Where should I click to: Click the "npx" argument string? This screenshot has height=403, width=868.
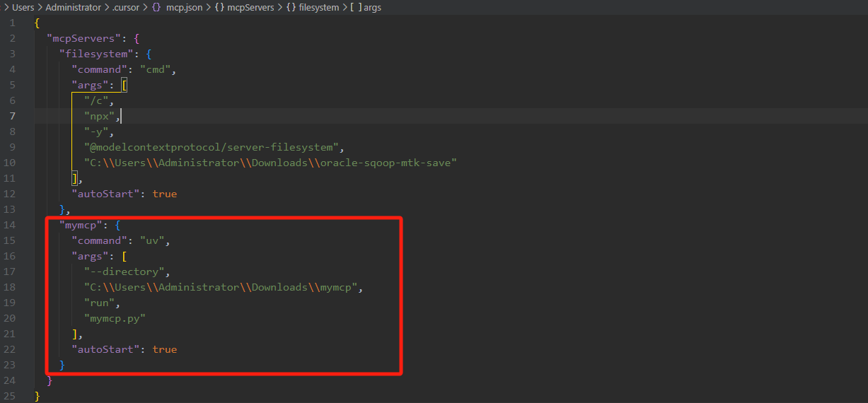click(99, 116)
